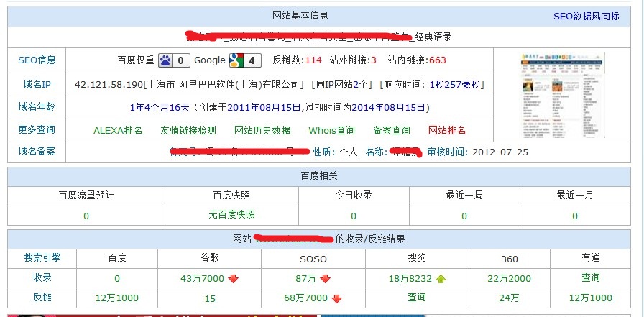The image size is (644, 317).
Task: Click the 网站基本信息 header
Action: [x=300, y=16]
